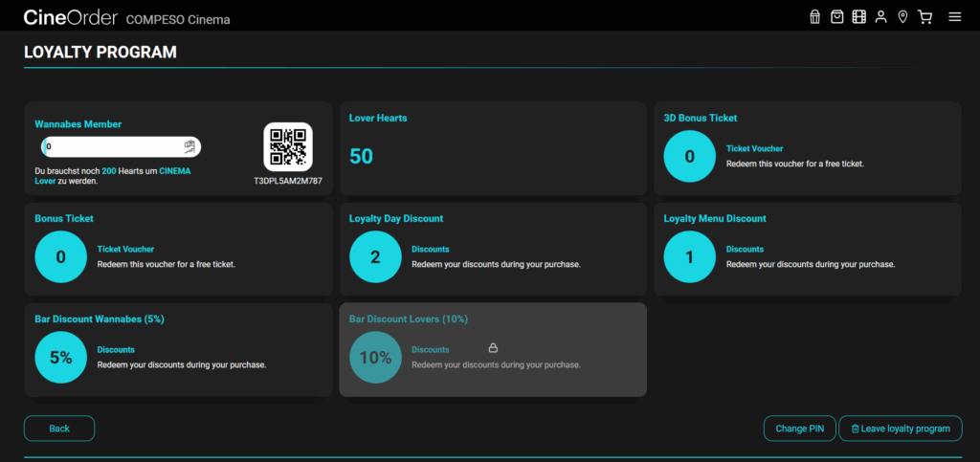Click the CineOrder logo
This screenshot has width=980, height=462.
point(71,17)
